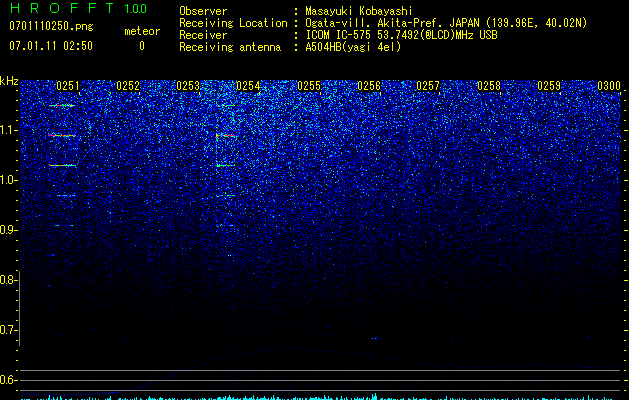
Task: Click the meteor count value 0
Action: click(142, 46)
